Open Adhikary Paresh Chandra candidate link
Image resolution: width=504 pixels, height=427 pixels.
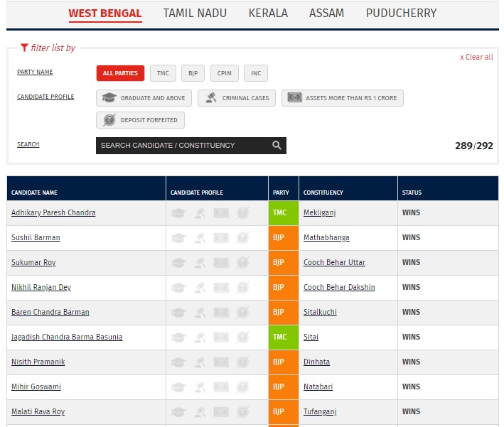pos(53,212)
